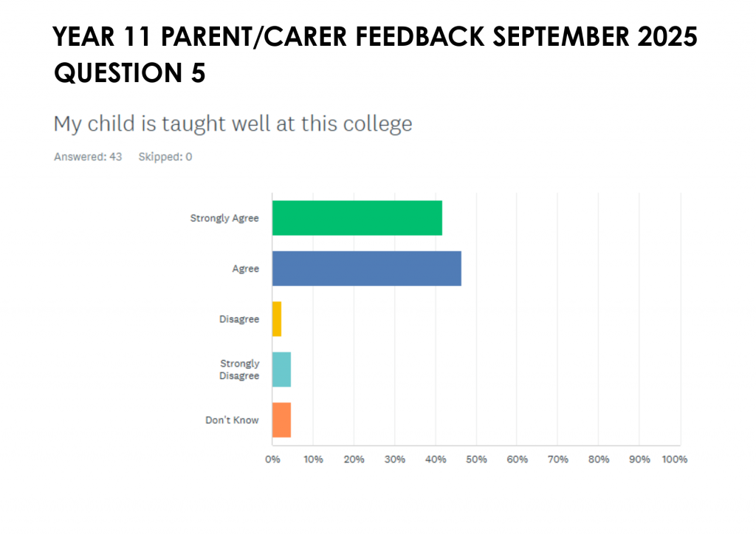Select the 'Agree' category label
Image resolution: width=756 pixels, height=535 pixels.
246,269
